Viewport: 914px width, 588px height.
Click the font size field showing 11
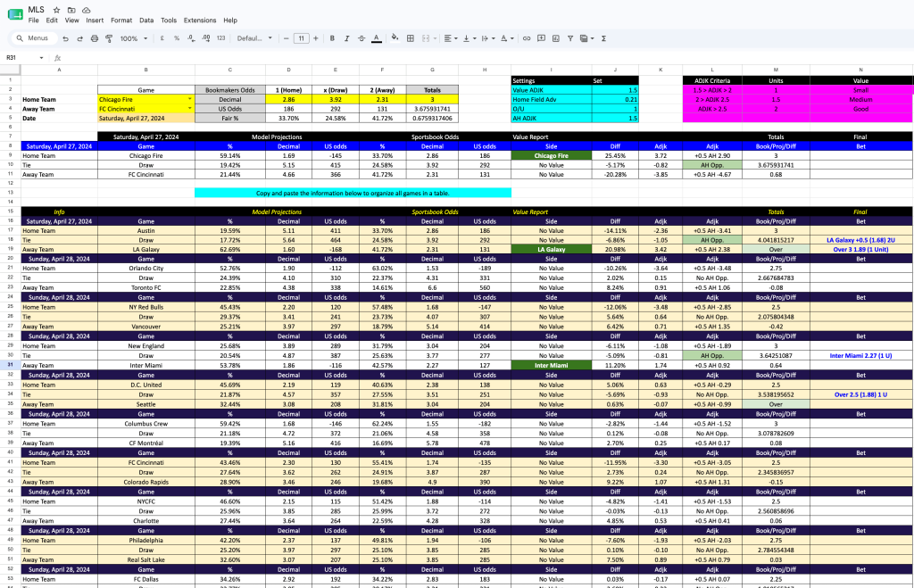[302, 38]
